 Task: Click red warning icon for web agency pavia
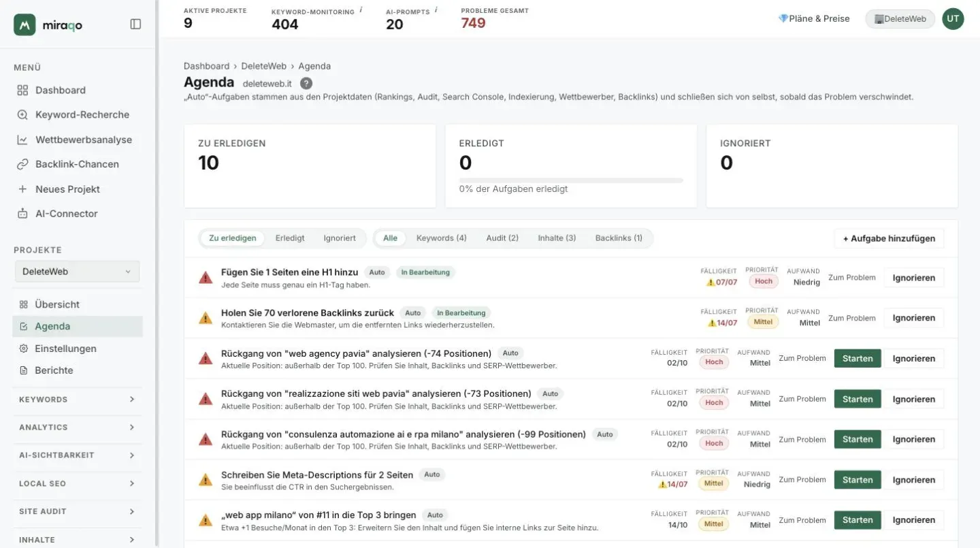(x=206, y=358)
